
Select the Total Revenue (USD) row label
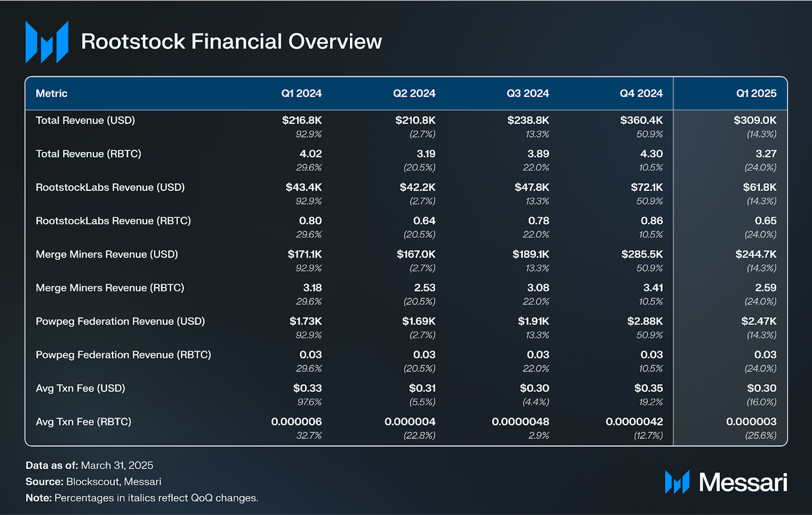tap(85, 121)
